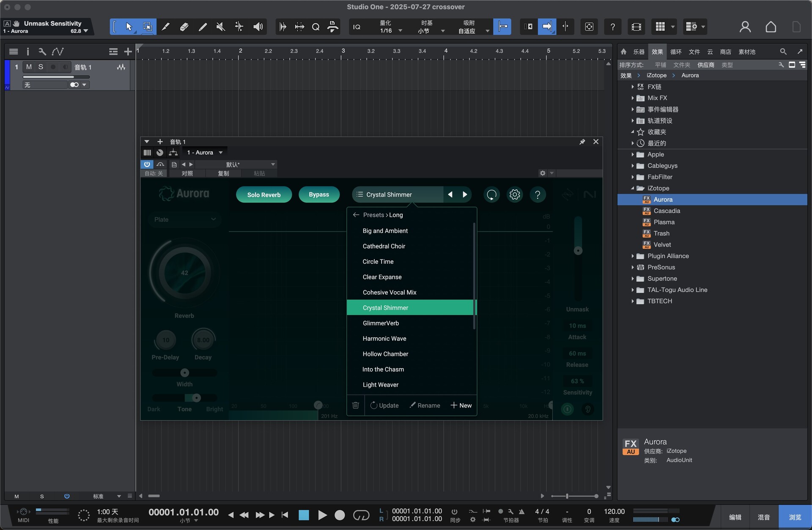Image resolution: width=812 pixels, height=530 pixels.
Task: Go to browser home icon
Action: click(623, 52)
